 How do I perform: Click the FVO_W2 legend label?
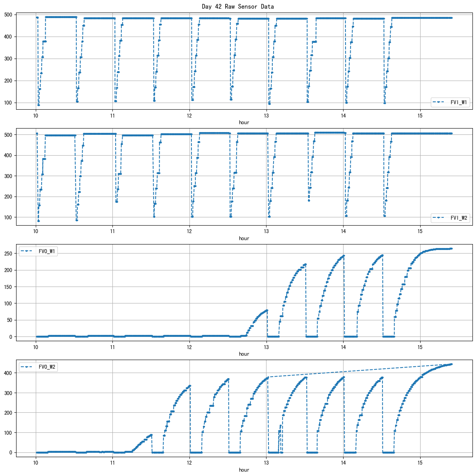point(47,367)
